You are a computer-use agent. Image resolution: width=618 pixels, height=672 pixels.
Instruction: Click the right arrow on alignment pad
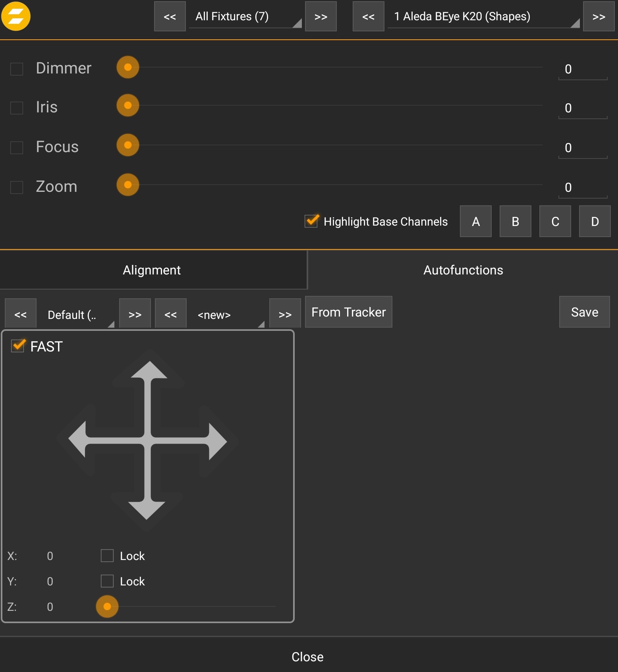click(217, 441)
